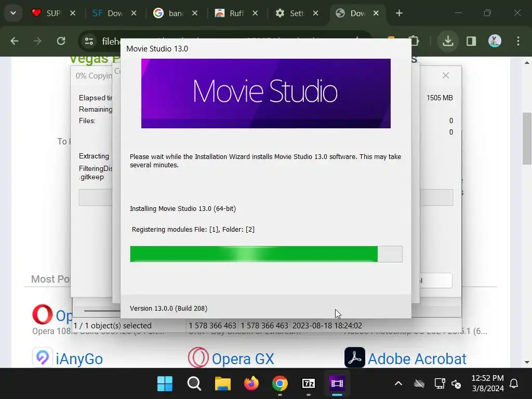532x399 pixels.
Task: Go forward in browser history
Action: click(37, 41)
